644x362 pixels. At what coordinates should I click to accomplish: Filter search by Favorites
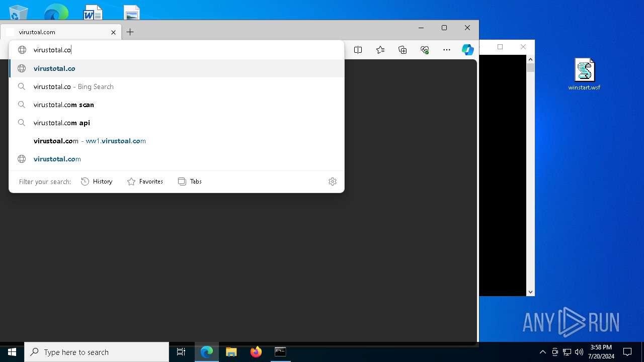point(145,182)
